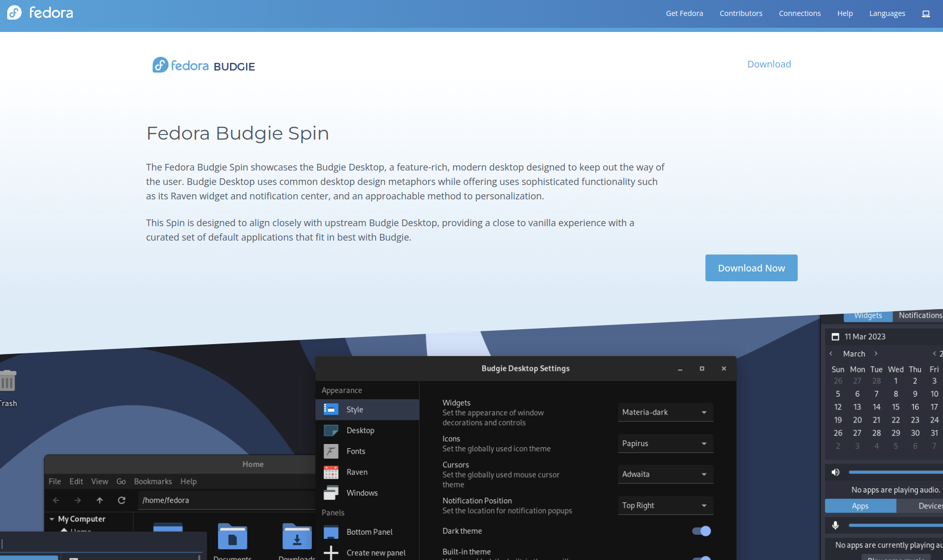Select the Windows icon in settings sidebar
The height and width of the screenshot is (560, 943).
click(x=331, y=493)
